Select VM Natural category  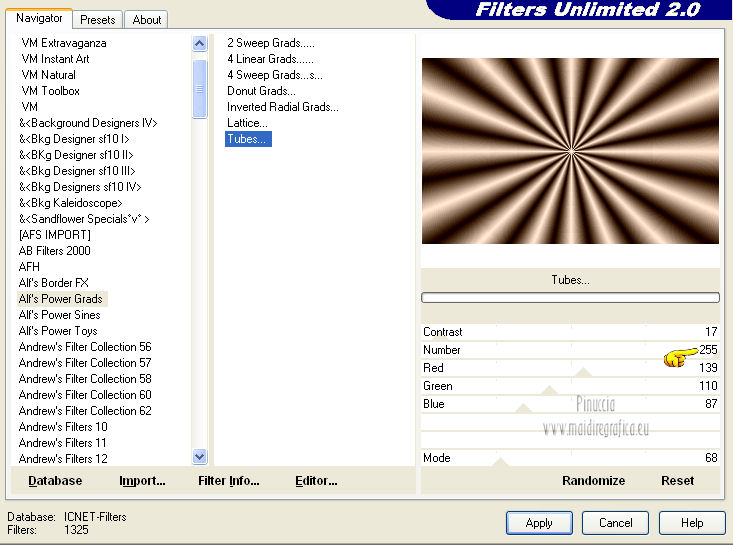pyautogui.click(x=48, y=75)
